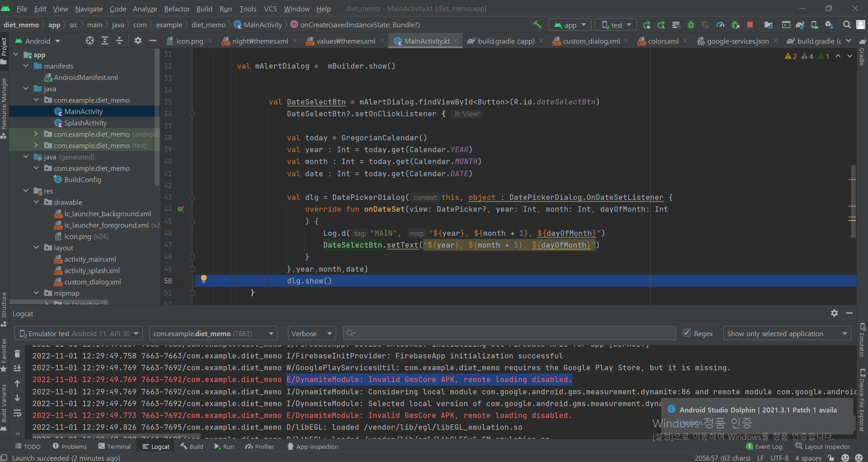Screen dimensions: 868x462
Task: Go to next highlighted error arrow
Action: pos(849,56)
